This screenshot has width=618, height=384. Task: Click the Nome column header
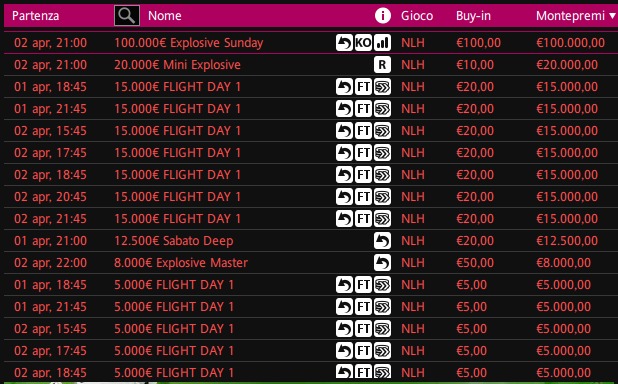tap(165, 16)
